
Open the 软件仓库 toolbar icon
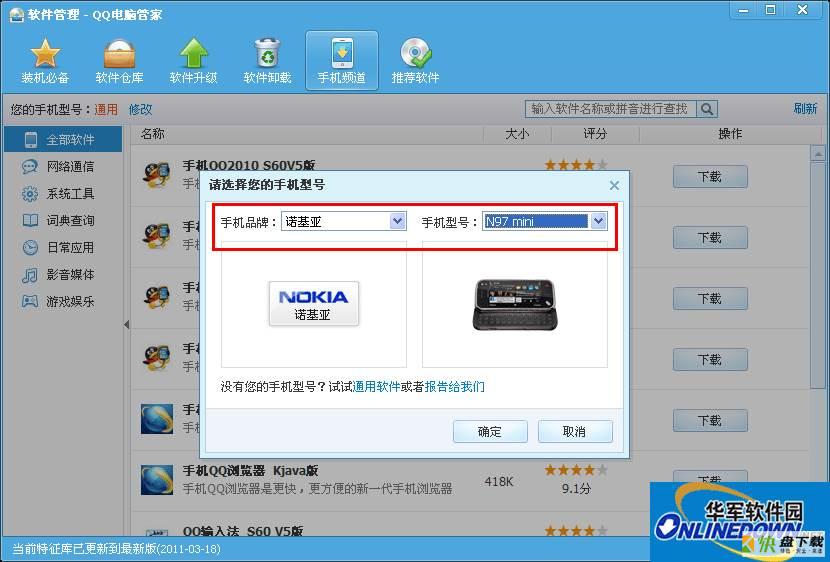point(119,61)
